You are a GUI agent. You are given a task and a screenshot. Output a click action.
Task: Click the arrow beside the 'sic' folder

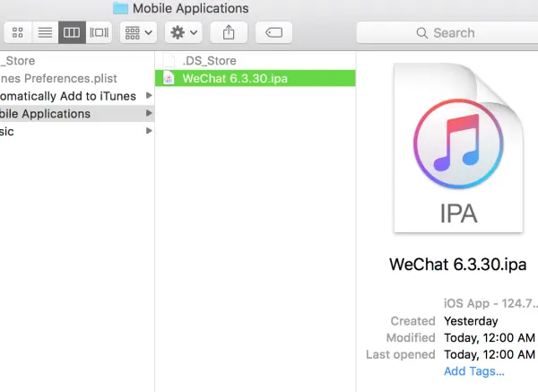coord(149,130)
